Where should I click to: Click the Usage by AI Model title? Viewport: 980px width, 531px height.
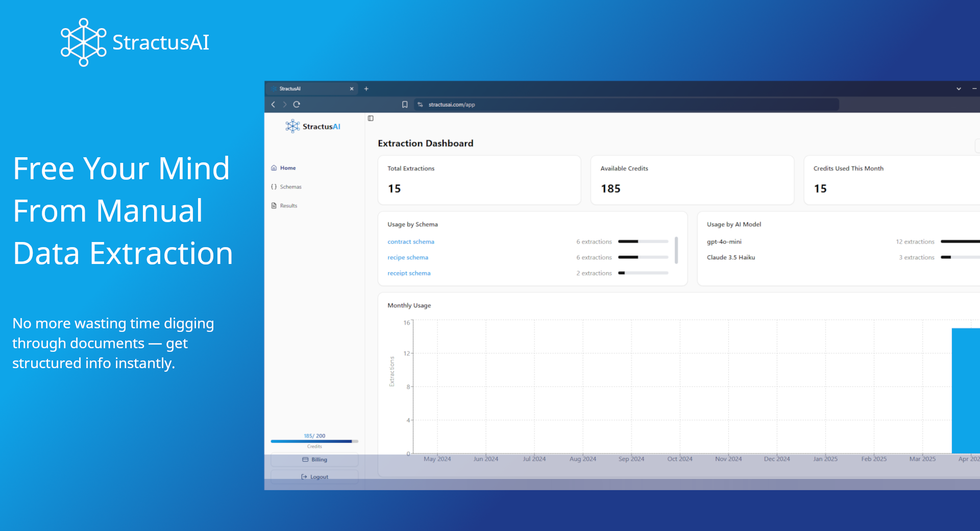click(x=734, y=224)
